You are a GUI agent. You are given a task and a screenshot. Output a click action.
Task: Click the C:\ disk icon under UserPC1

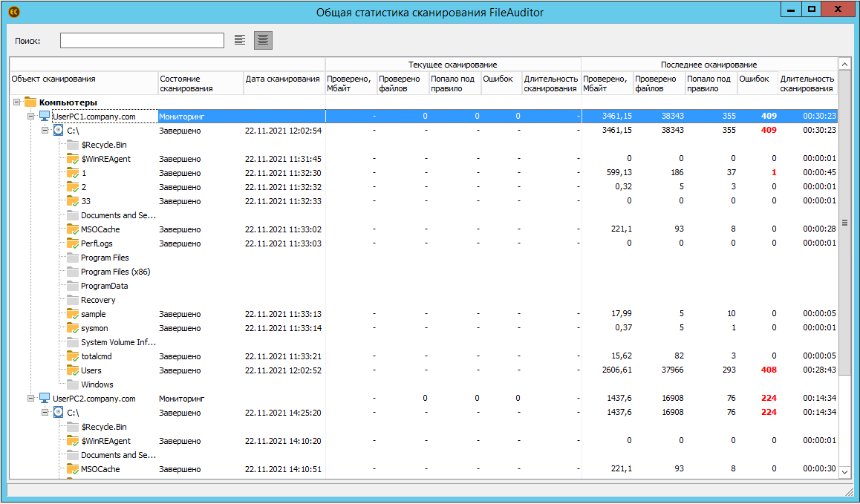pos(59,131)
